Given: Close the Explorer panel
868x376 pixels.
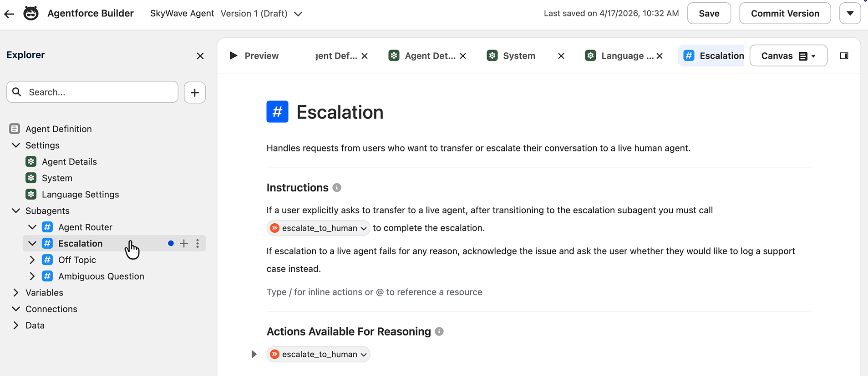Looking at the screenshot, I should pyautogui.click(x=200, y=56).
